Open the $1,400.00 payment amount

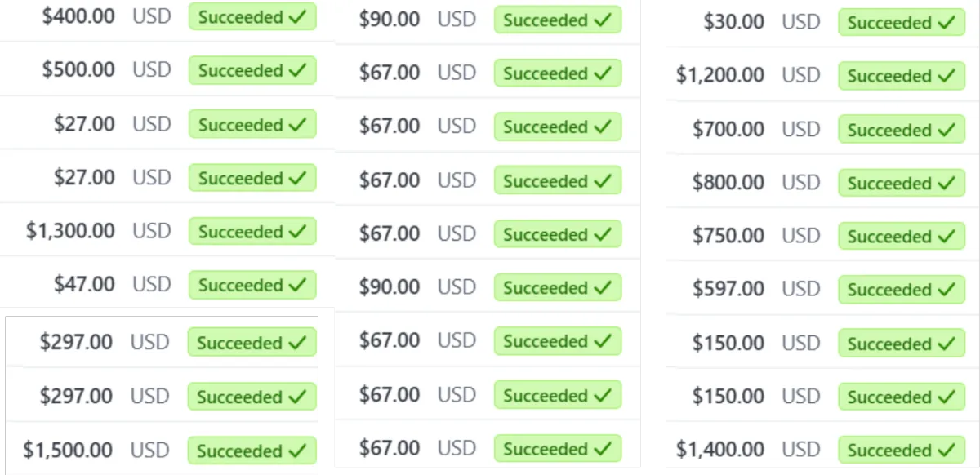click(720, 449)
